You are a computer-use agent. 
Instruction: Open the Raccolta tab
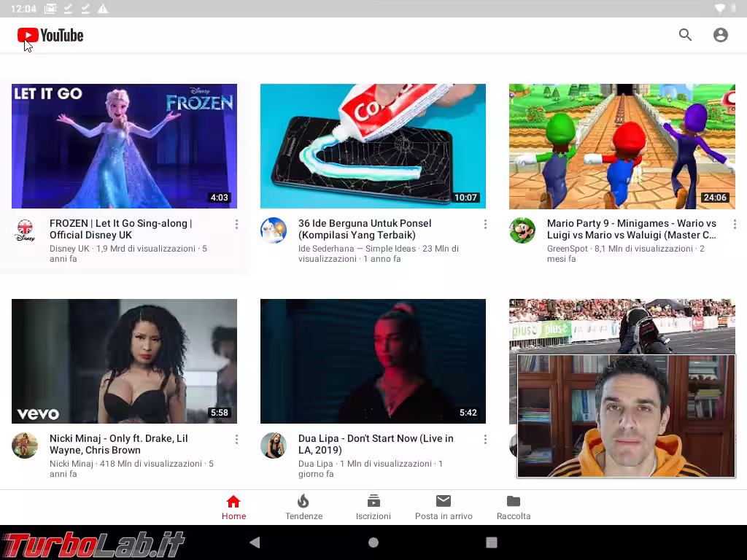(x=514, y=507)
